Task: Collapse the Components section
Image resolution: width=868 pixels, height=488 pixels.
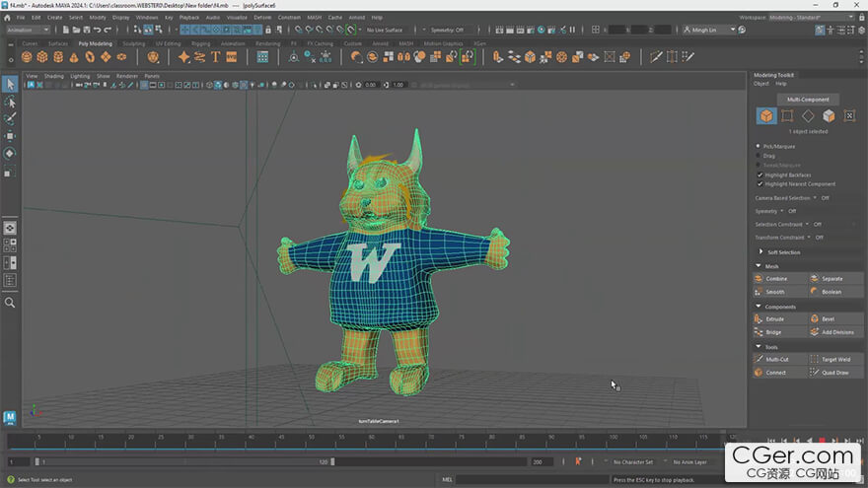Action: [x=759, y=307]
